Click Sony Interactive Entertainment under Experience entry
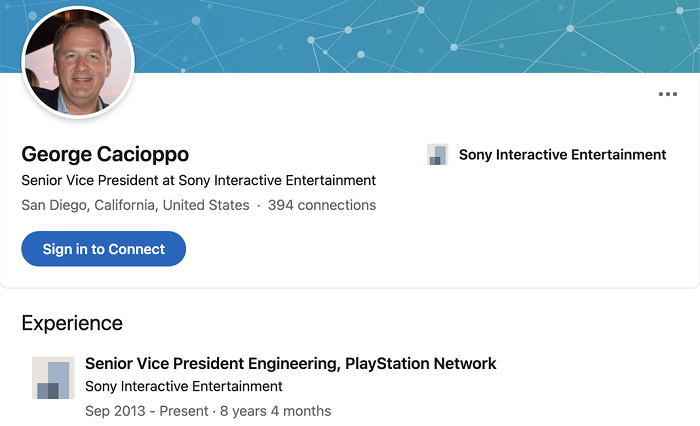The image size is (700, 426). pos(184,386)
